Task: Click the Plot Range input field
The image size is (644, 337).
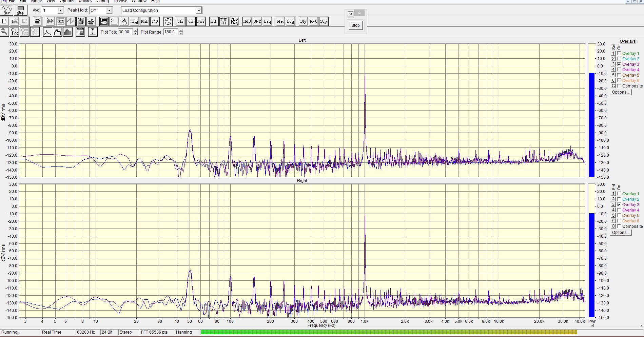Action: coord(171,32)
